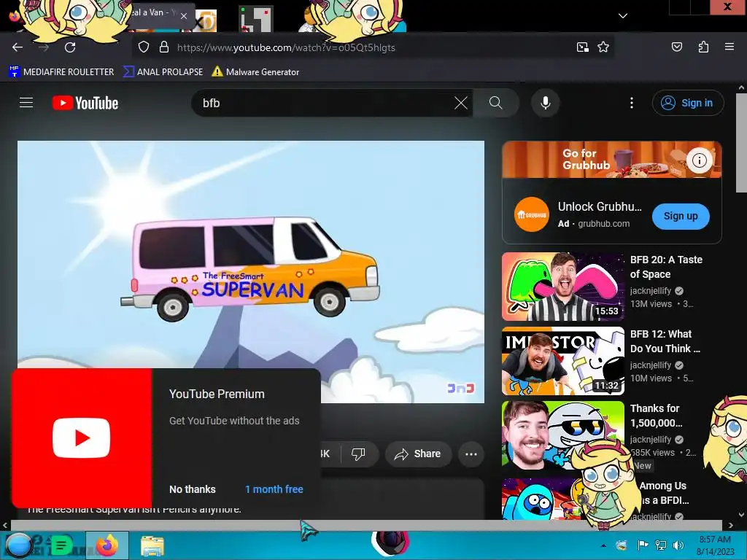Open the tracking protection shield icon
The image size is (747, 560).
pos(144,47)
